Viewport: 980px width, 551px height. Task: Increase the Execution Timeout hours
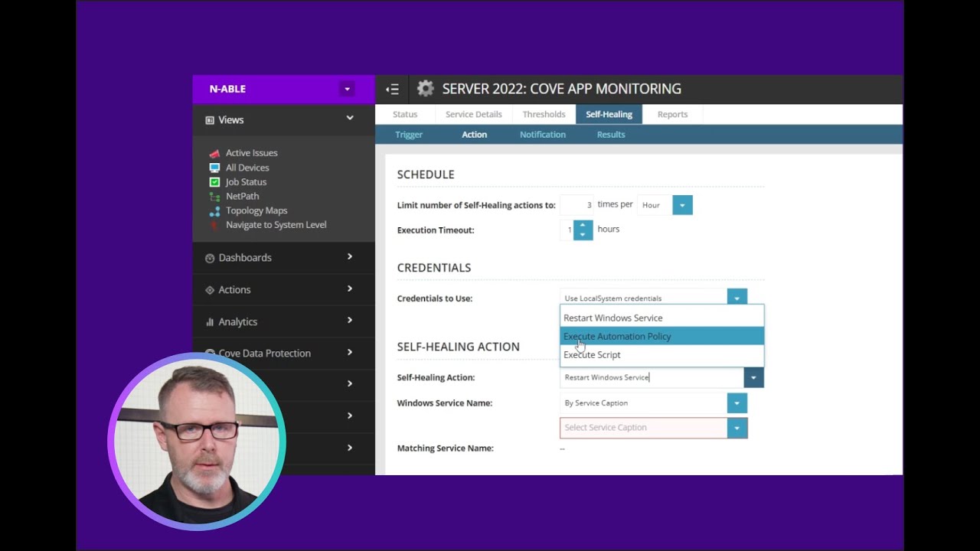(583, 225)
